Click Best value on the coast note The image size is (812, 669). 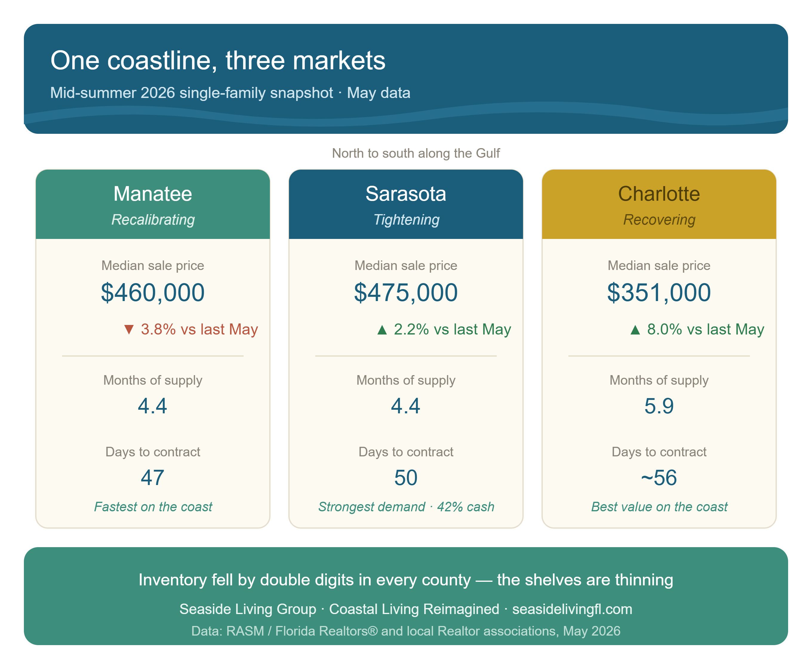point(659,507)
